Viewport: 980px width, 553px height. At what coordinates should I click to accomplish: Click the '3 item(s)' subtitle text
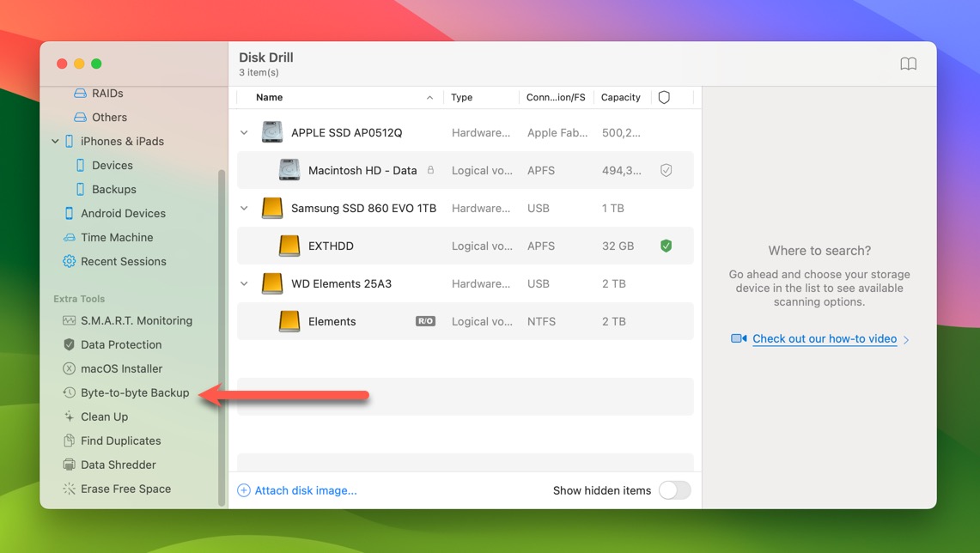pos(259,72)
